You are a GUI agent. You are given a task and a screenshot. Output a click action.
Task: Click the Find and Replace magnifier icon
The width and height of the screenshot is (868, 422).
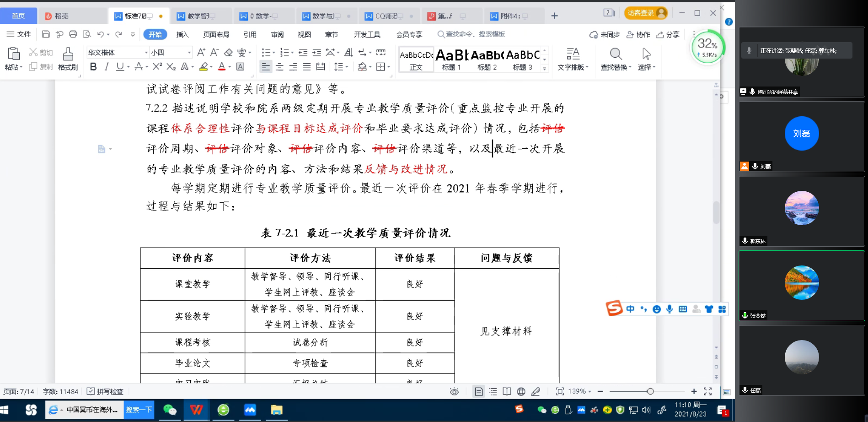[616, 54]
